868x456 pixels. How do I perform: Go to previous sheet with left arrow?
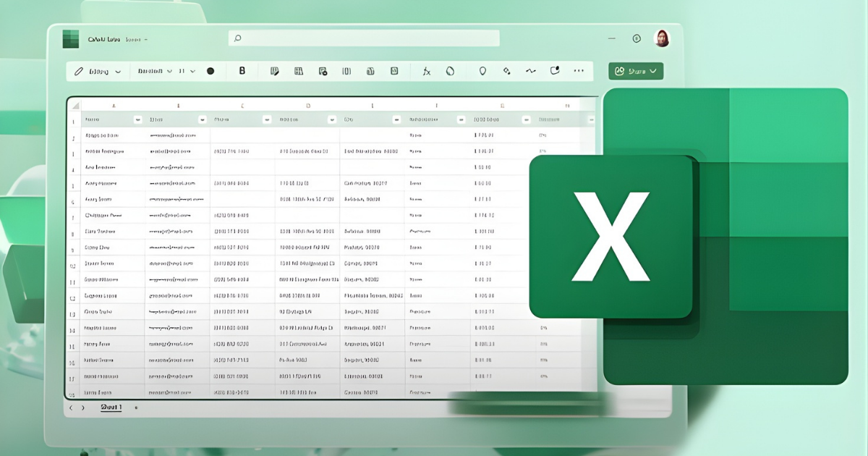coord(71,408)
